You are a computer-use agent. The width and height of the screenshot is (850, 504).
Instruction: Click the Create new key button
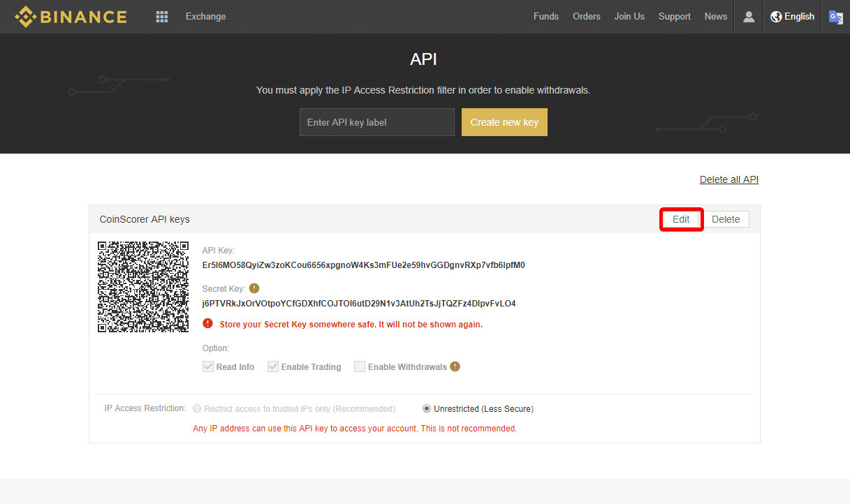504,122
